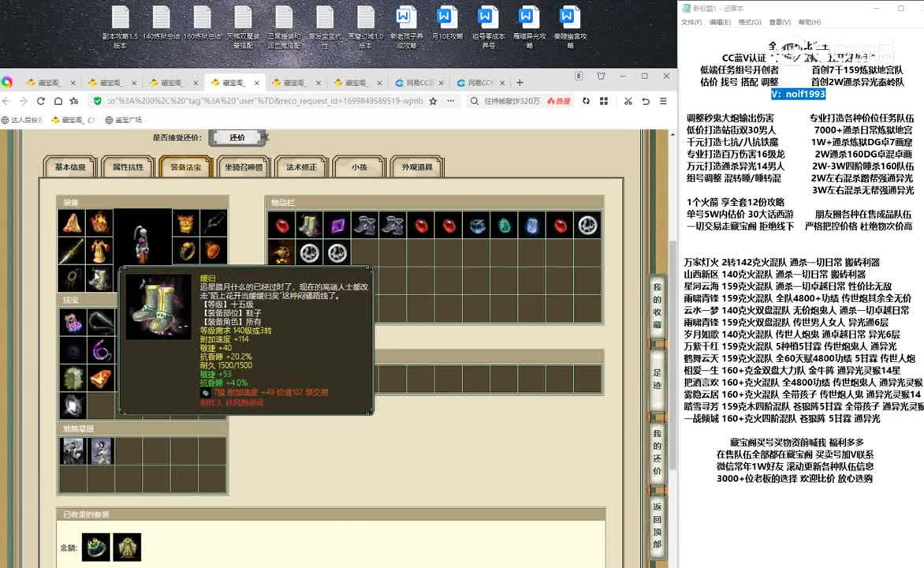Select the pointed hat in the equipment grid
This screenshot has width=924, height=568.
tap(72, 223)
